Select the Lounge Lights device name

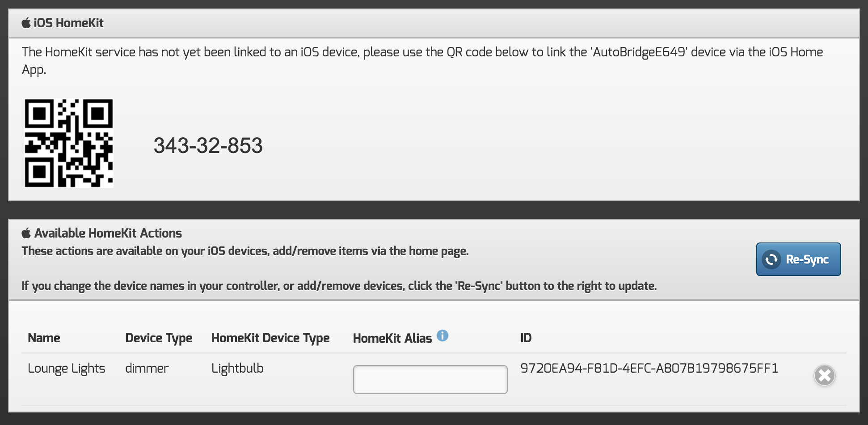(66, 369)
